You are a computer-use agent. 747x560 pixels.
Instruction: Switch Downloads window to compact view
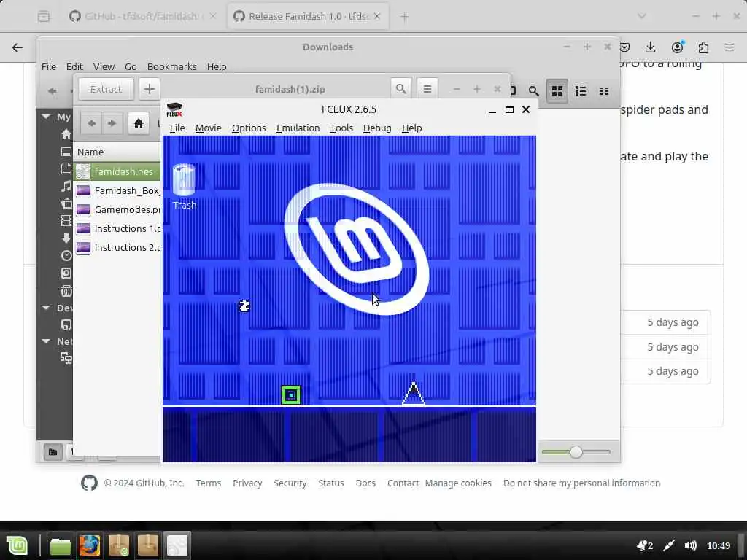click(x=603, y=90)
